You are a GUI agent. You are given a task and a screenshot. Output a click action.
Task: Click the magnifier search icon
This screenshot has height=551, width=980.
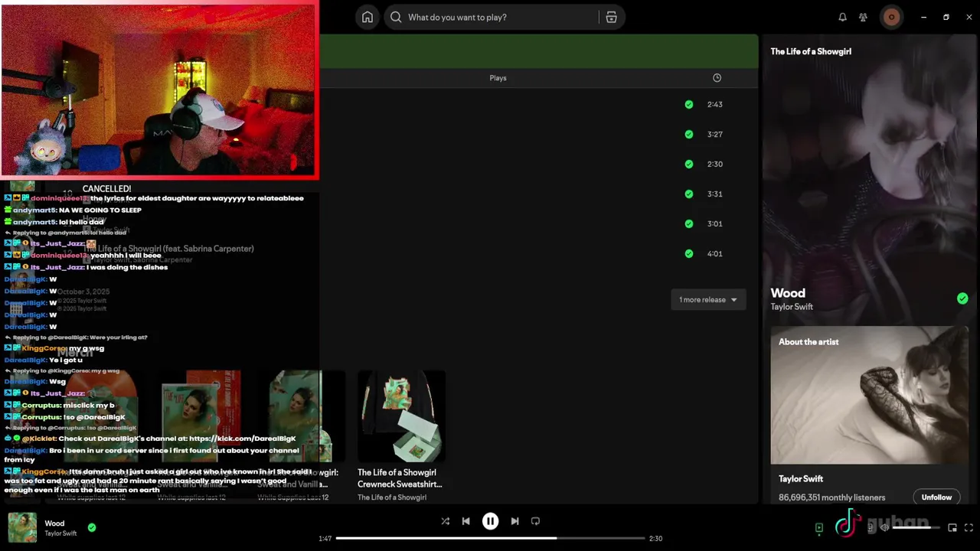pyautogui.click(x=396, y=17)
